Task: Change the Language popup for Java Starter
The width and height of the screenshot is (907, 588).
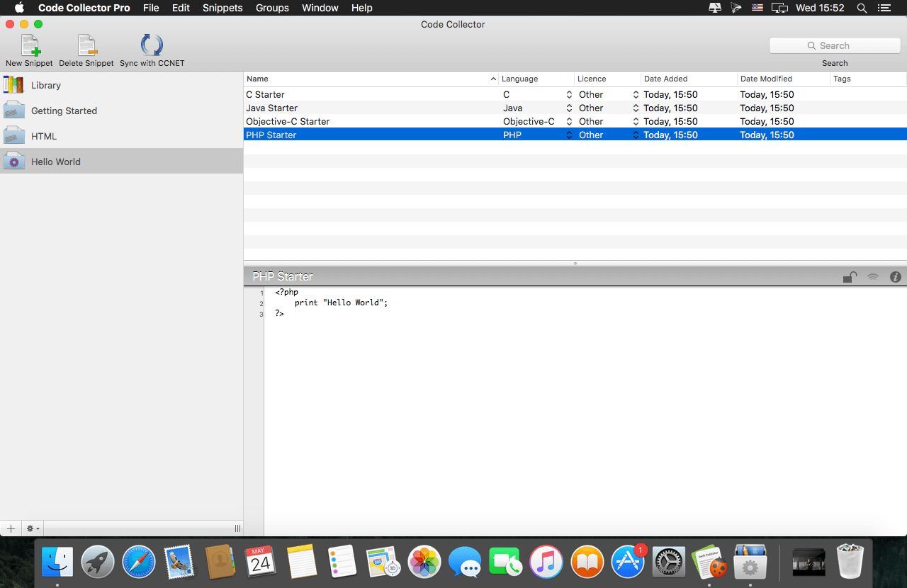Action: tap(537, 108)
